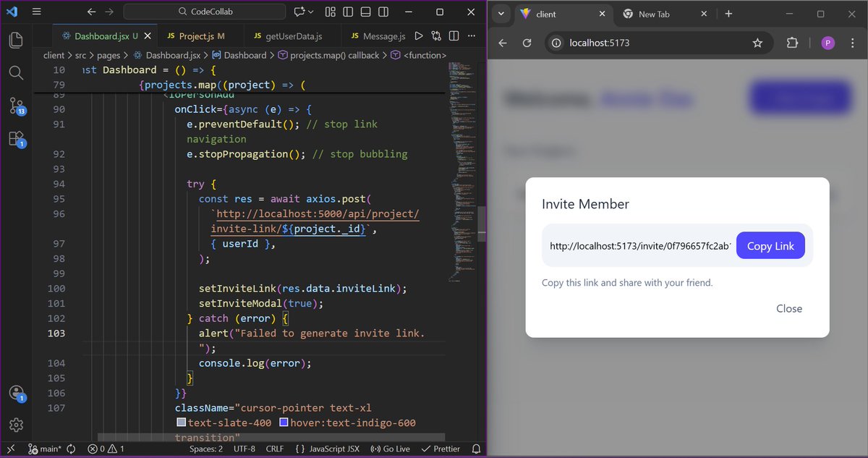Open the Accounts menu in activity bar

click(x=17, y=393)
